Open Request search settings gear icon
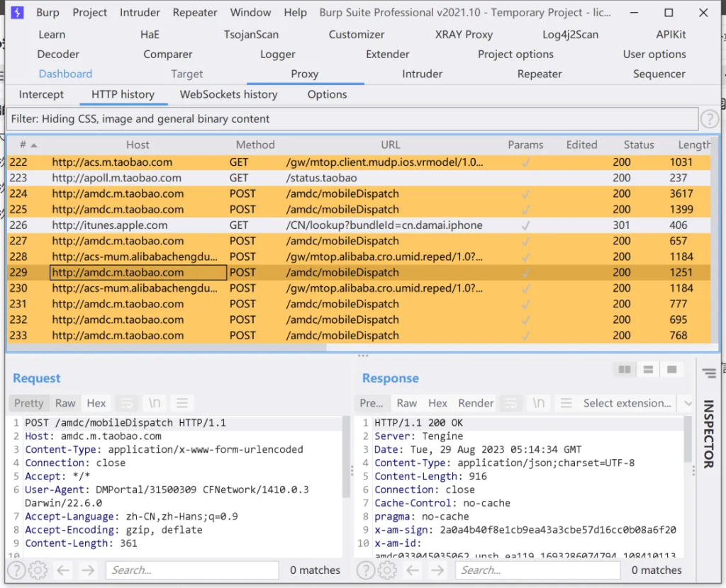726x588 pixels. pyautogui.click(x=38, y=570)
